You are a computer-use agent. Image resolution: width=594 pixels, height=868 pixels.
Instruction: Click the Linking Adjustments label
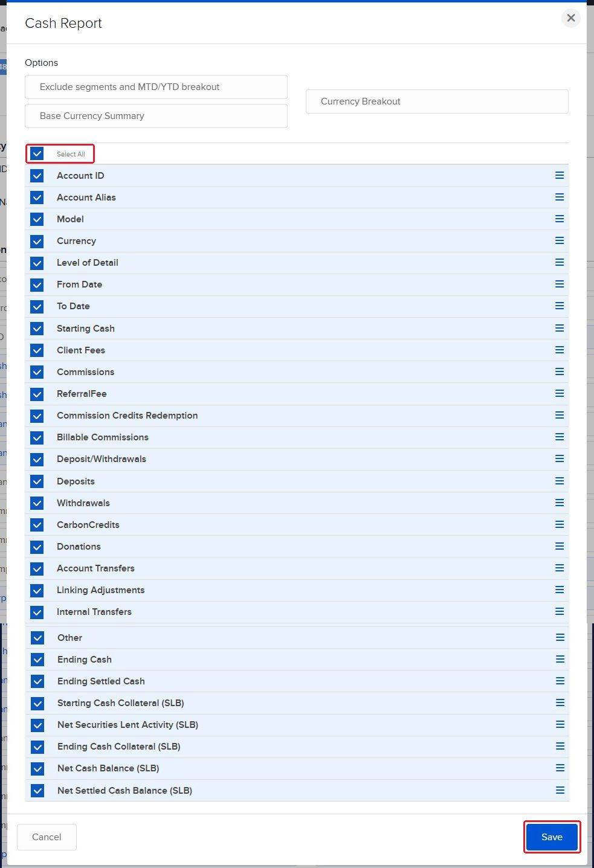(101, 590)
